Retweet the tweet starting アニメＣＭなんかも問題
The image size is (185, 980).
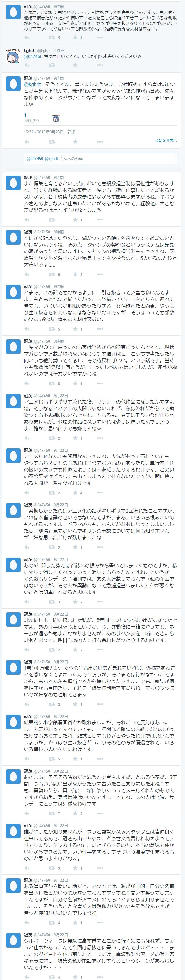click(x=51, y=493)
